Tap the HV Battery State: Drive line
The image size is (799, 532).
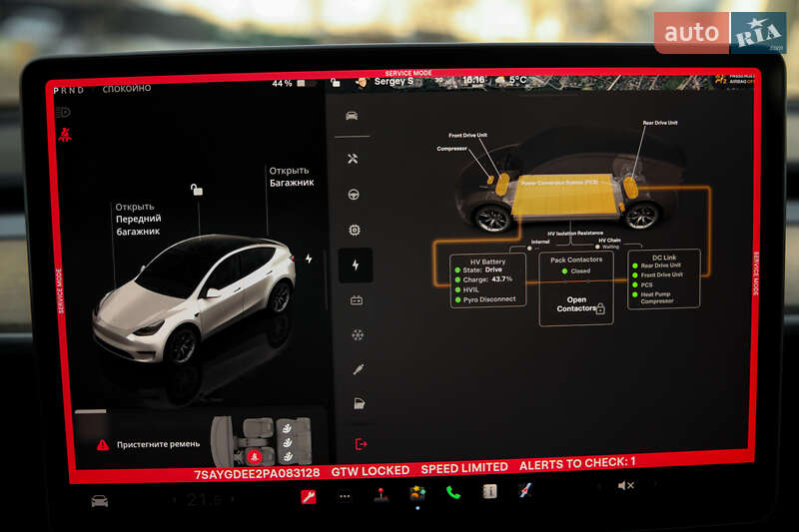click(x=478, y=269)
